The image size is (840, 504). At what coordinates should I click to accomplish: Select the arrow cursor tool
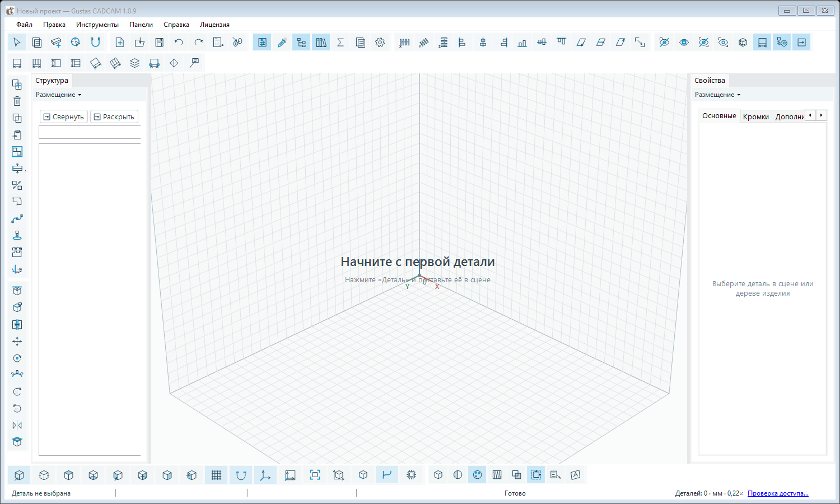point(17,42)
